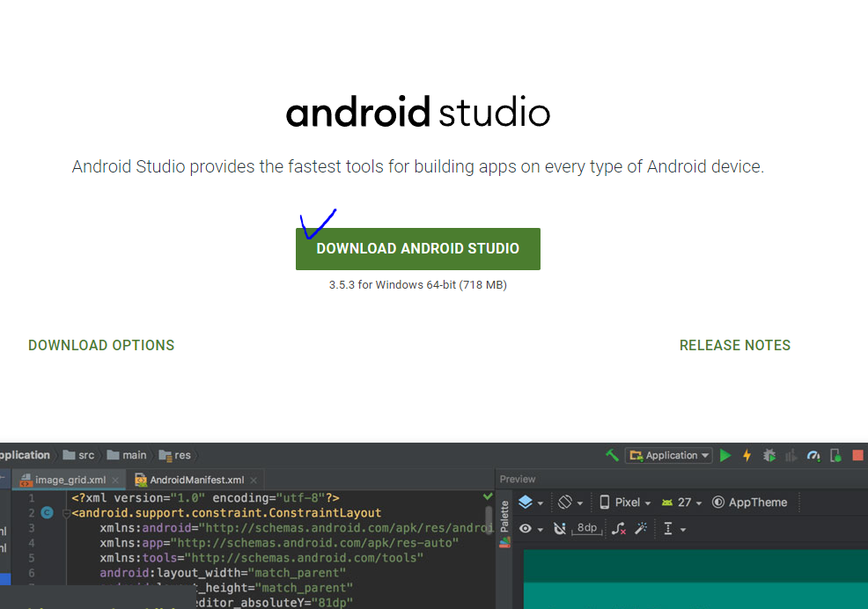
Task: Click the green Run play icon
Action: (725, 455)
